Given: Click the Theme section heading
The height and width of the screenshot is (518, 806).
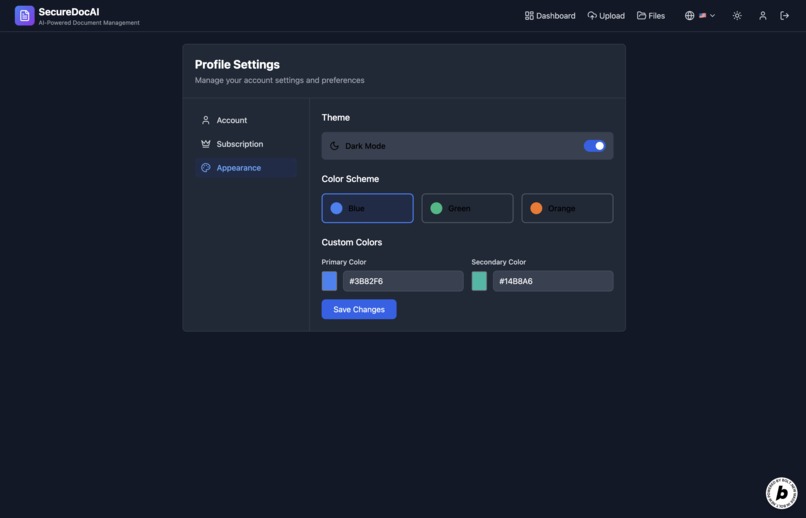Looking at the screenshot, I should tap(336, 118).
